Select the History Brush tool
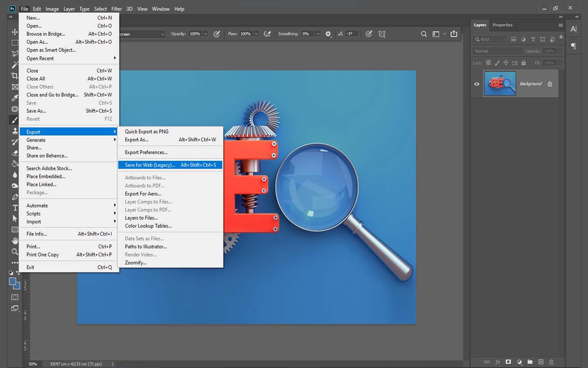588x368 pixels. pyautogui.click(x=15, y=142)
